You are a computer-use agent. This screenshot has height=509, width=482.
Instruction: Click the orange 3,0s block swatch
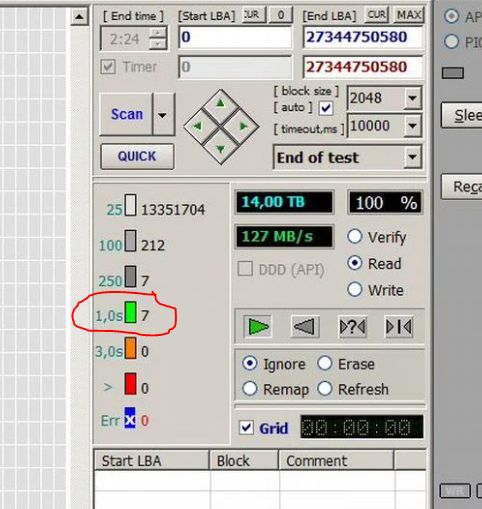(x=130, y=348)
